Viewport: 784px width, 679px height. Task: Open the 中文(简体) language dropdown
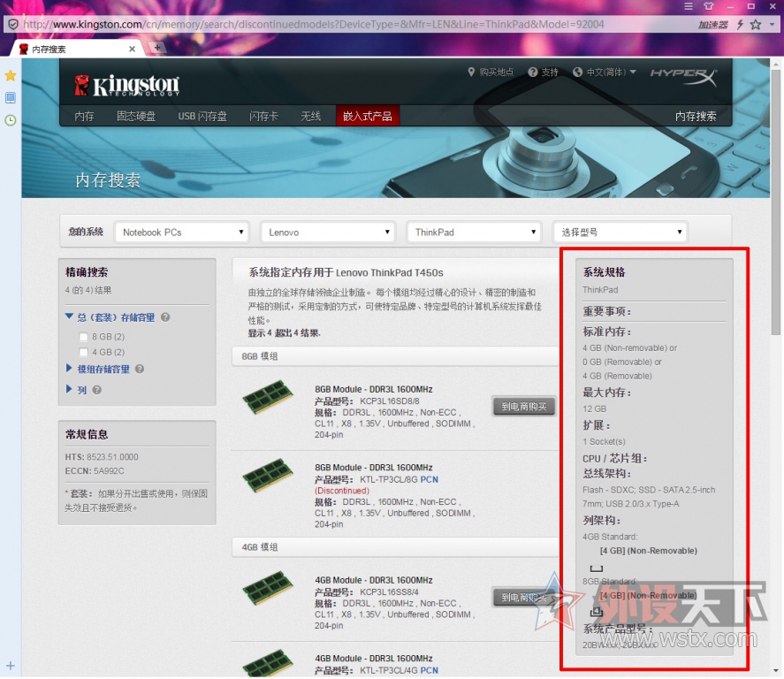pyautogui.click(x=611, y=72)
